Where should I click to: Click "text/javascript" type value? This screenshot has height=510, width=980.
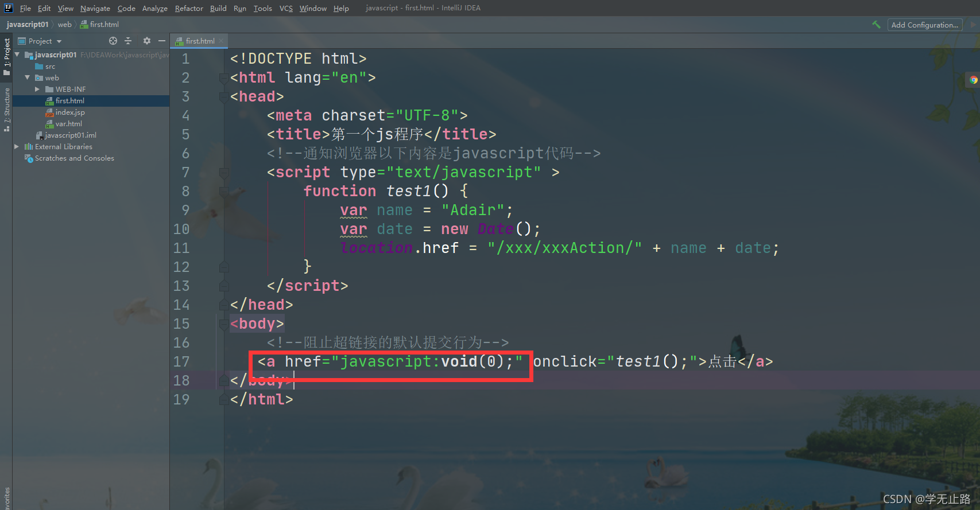[463, 172]
